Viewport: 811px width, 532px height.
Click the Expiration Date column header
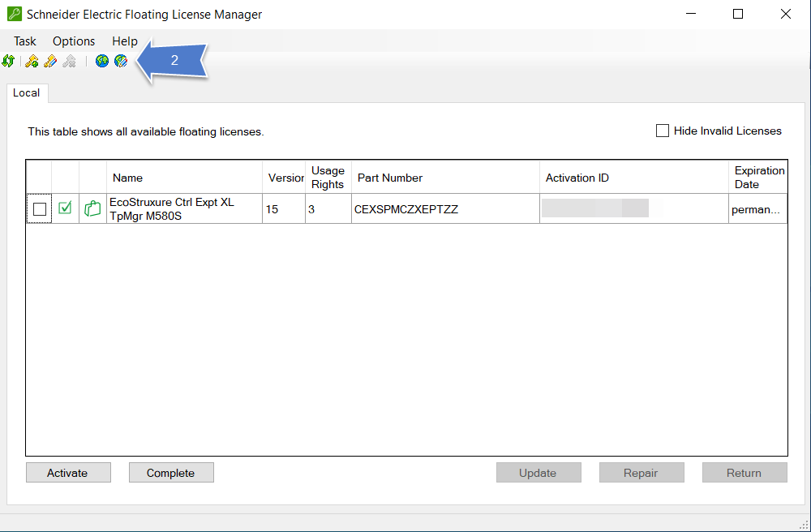[758, 178]
